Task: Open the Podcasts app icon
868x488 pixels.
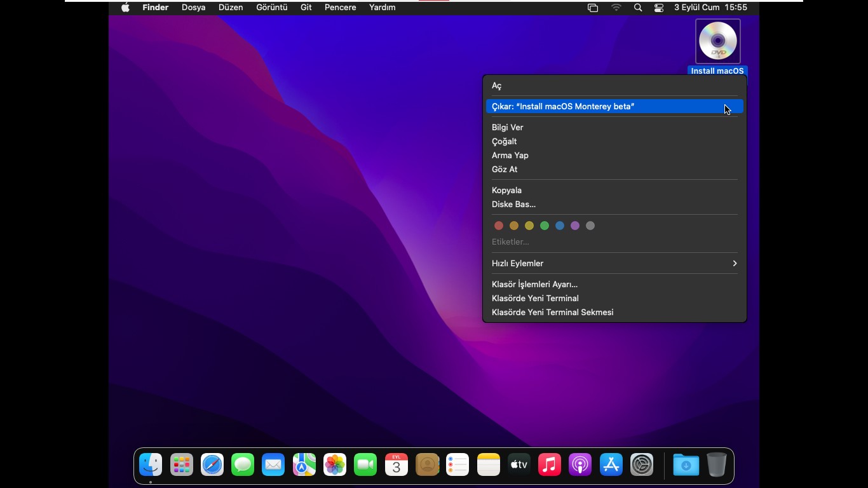Action: (580, 465)
